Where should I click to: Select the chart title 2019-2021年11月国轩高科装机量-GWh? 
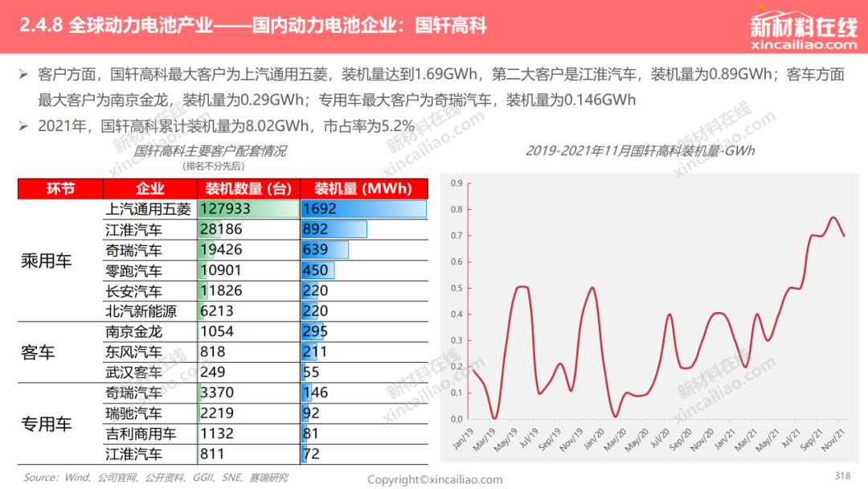pos(640,150)
